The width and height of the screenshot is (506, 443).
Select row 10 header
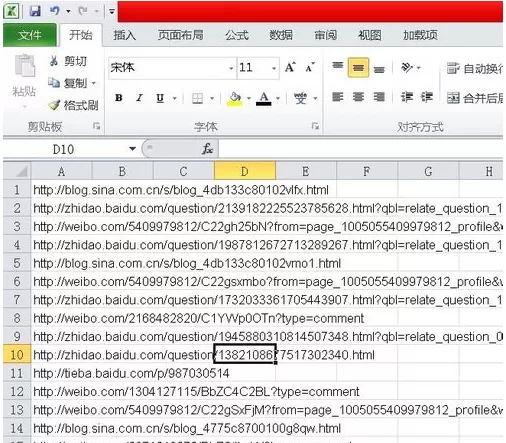point(17,355)
